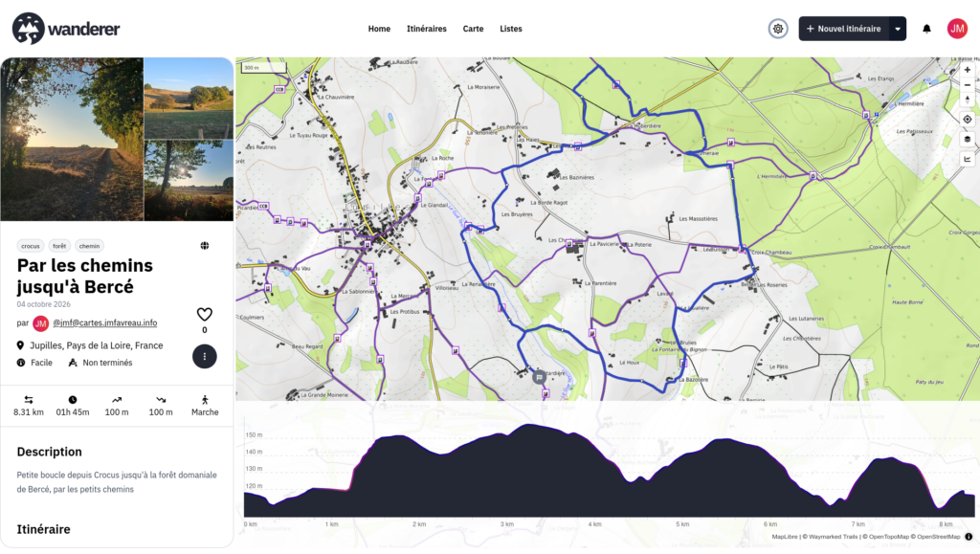Click the map attribution info icon
The image size is (980, 554).
pos(969,537)
